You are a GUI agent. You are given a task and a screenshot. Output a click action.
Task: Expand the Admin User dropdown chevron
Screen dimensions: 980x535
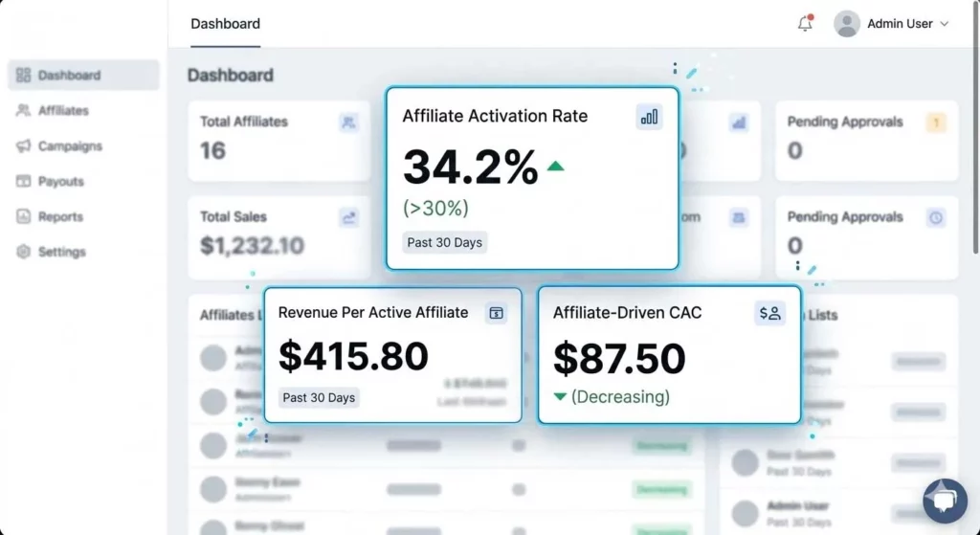pyautogui.click(x=945, y=24)
